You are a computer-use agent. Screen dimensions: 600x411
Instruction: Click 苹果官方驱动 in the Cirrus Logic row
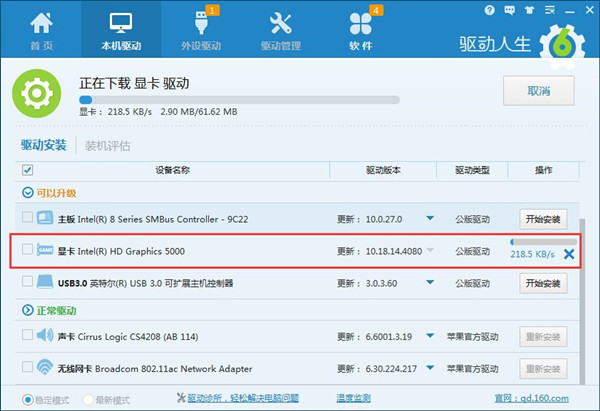click(473, 337)
